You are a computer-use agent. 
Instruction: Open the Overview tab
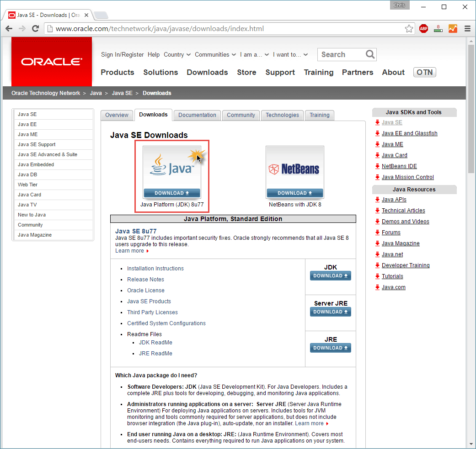117,115
